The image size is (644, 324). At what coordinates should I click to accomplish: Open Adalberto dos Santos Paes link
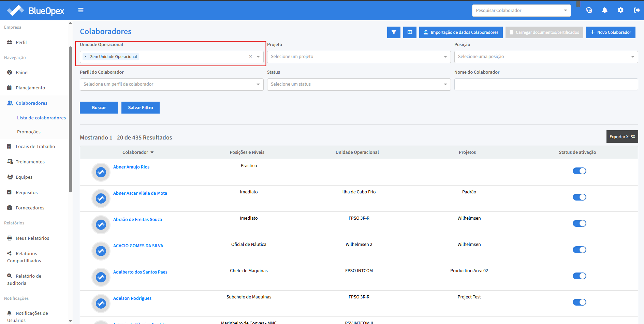pos(140,272)
